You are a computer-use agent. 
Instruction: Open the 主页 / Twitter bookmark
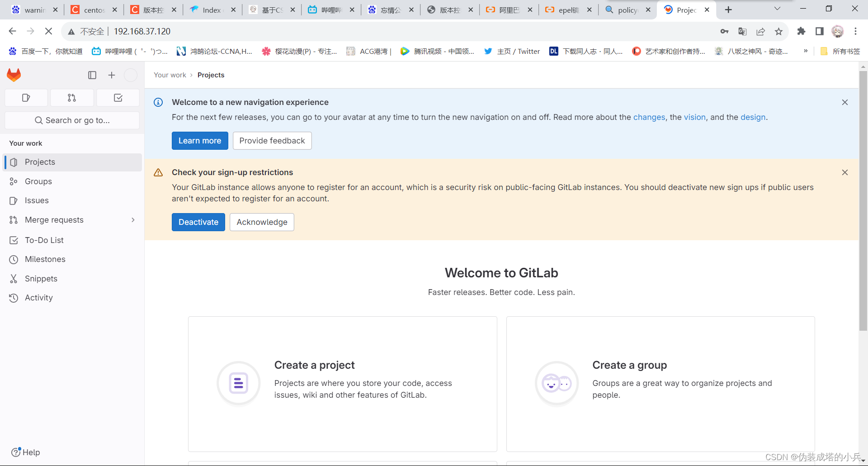pyautogui.click(x=512, y=52)
